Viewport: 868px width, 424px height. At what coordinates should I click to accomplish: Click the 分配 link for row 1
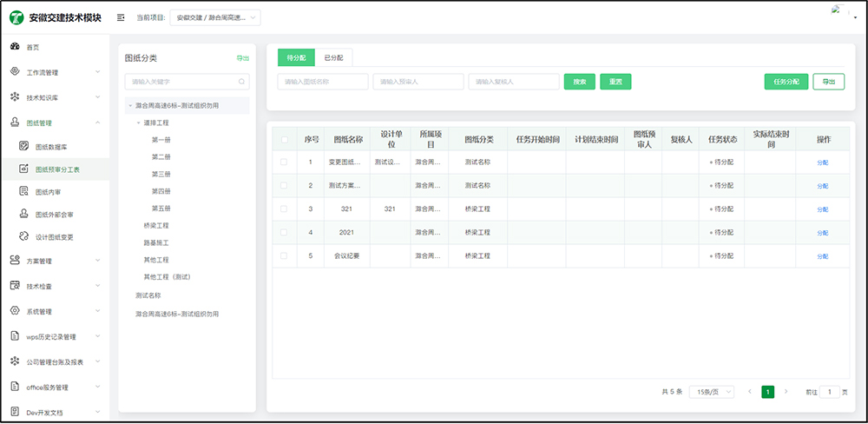pos(822,162)
